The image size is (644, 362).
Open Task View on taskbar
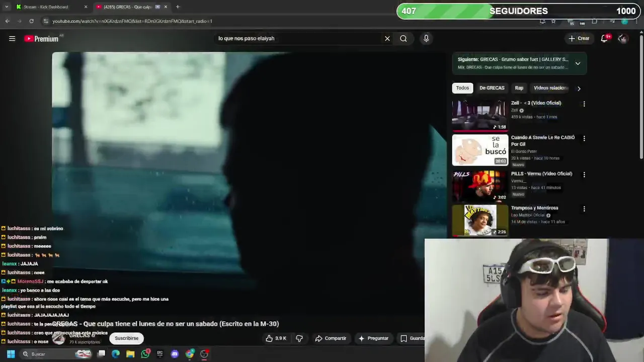[101, 354]
